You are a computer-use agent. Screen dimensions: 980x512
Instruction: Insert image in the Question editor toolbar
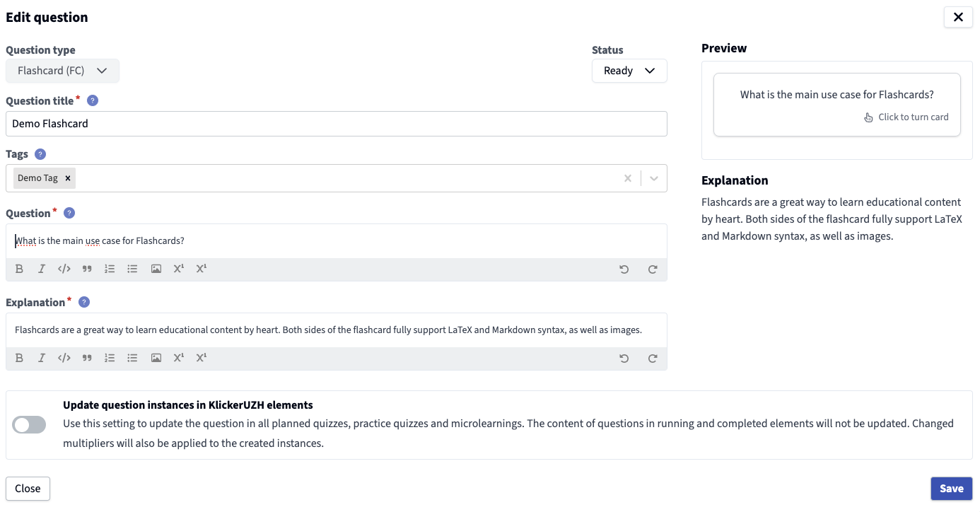pyautogui.click(x=156, y=269)
